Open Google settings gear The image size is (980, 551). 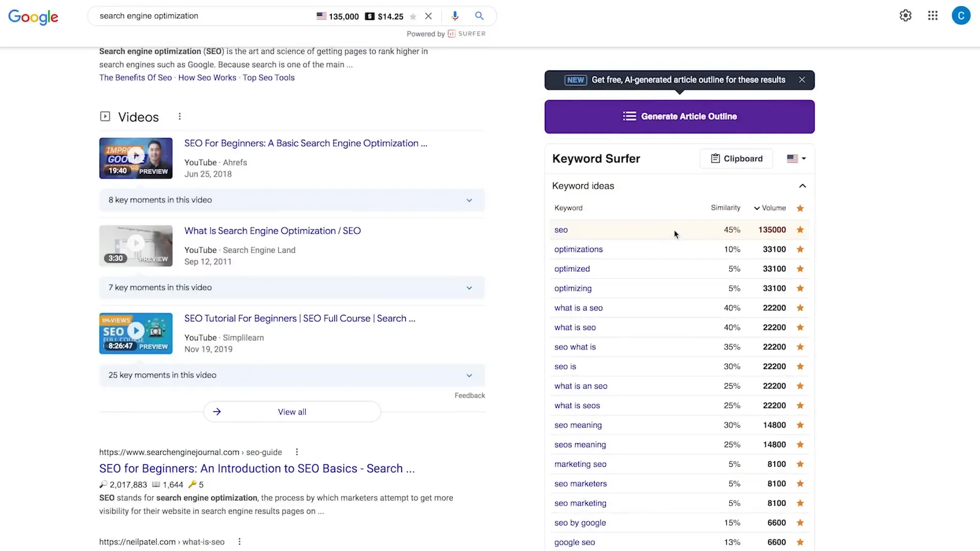(x=905, y=15)
